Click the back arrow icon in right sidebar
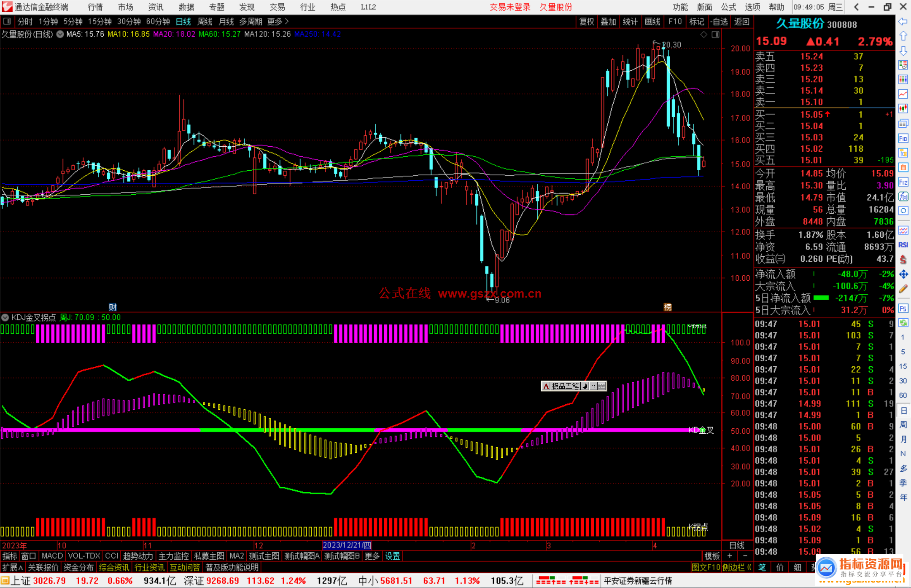Image resolution: width=911 pixels, height=588 pixels. click(x=903, y=21)
